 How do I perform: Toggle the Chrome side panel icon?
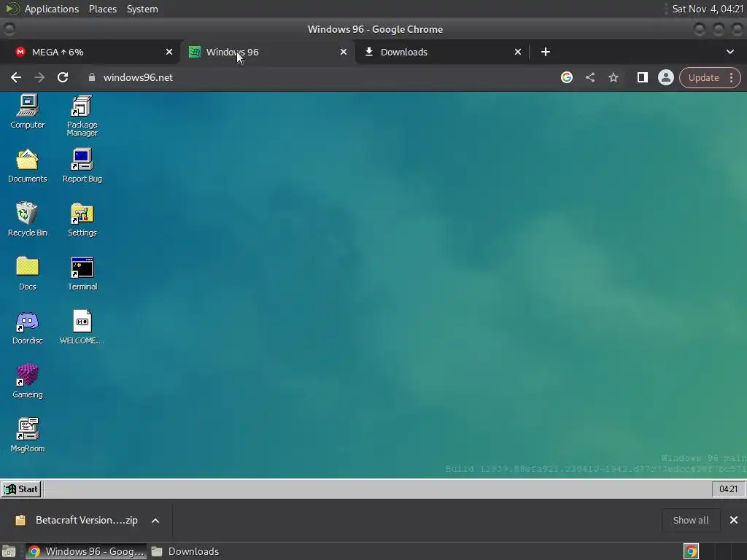[642, 77]
